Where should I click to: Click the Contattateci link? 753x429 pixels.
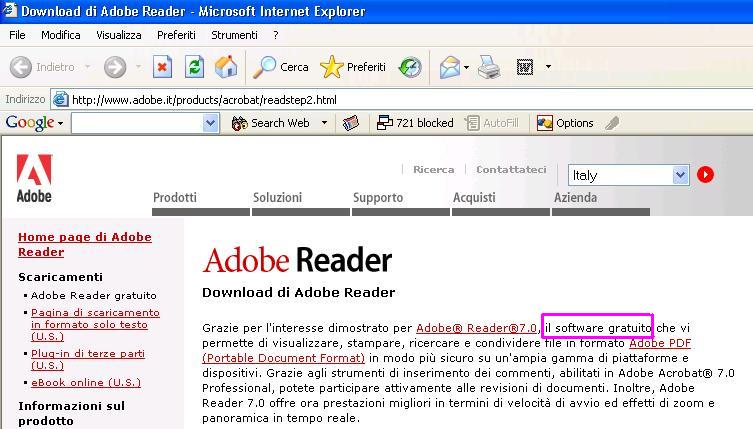pyautogui.click(x=511, y=170)
